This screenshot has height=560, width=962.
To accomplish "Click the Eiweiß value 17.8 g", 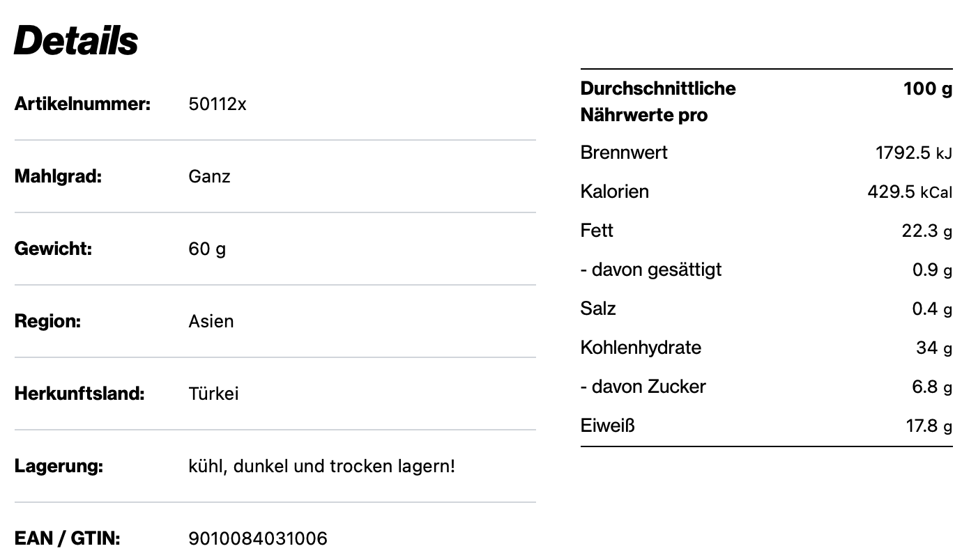I will (929, 426).
